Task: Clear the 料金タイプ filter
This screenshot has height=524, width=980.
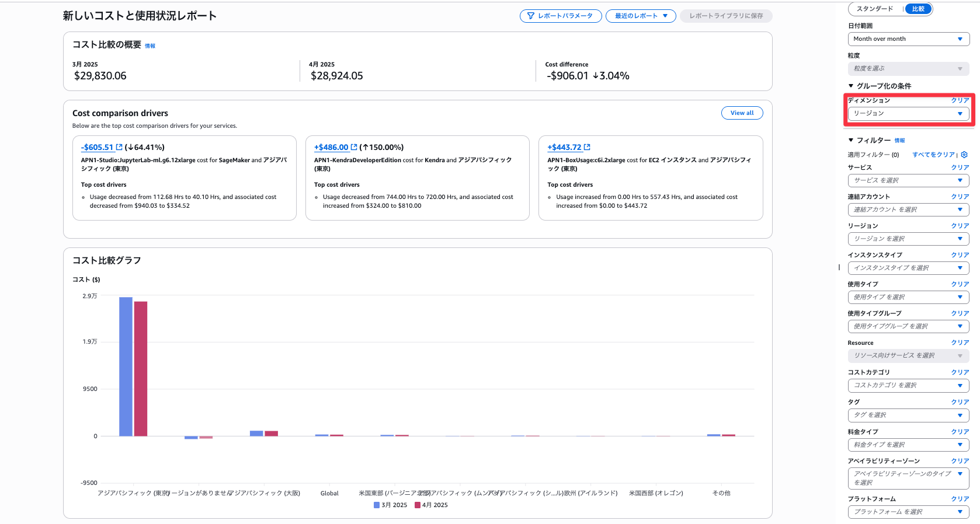Action: pos(960,432)
